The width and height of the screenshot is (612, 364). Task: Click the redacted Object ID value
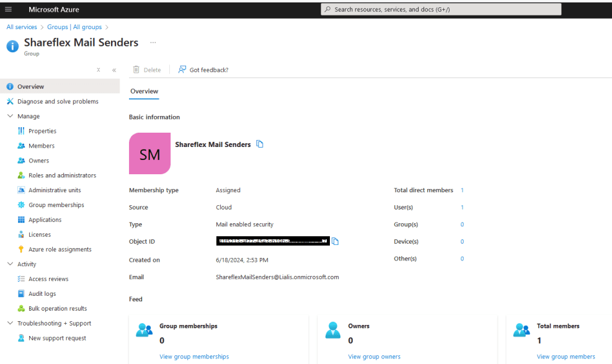click(x=273, y=241)
